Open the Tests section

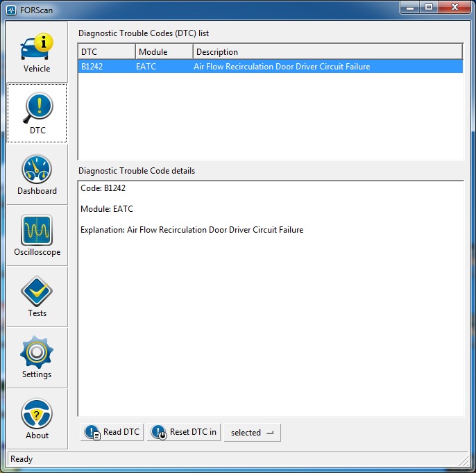coord(37,297)
